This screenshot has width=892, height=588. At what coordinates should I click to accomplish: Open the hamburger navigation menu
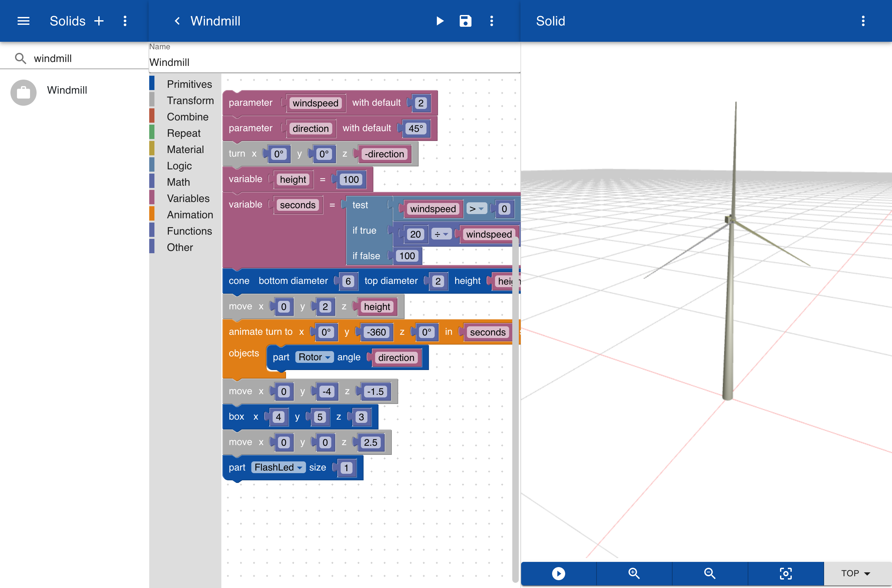23,21
